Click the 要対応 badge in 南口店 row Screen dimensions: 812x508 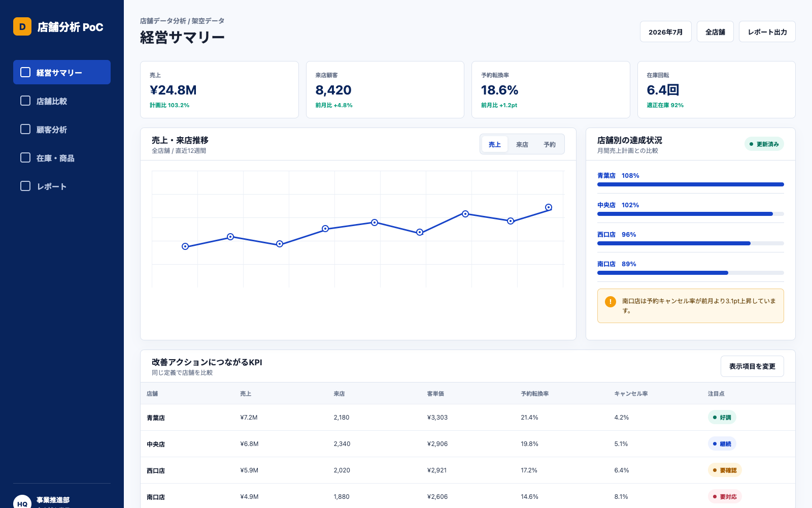click(x=725, y=497)
